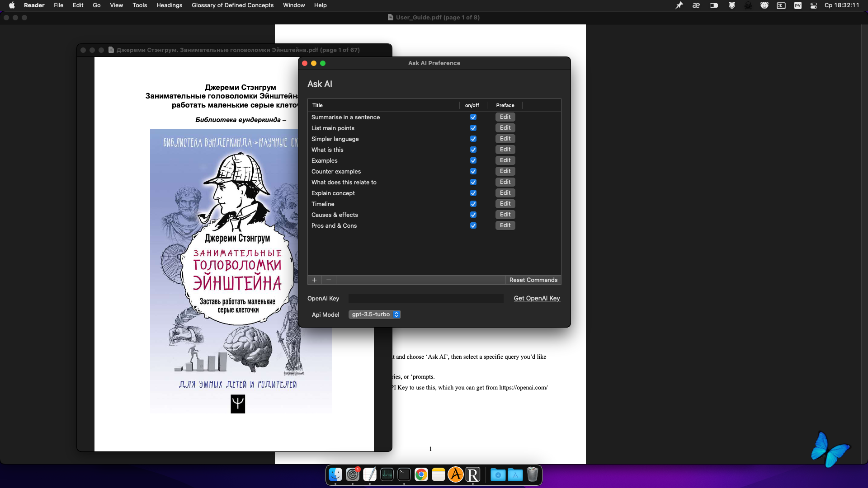868x488 pixels.
Task: Open System Preferences in the dock
Action: coord(353,474)
